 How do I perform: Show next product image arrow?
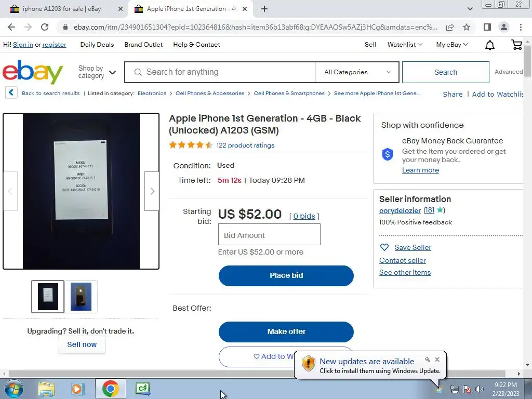[152, 191]
